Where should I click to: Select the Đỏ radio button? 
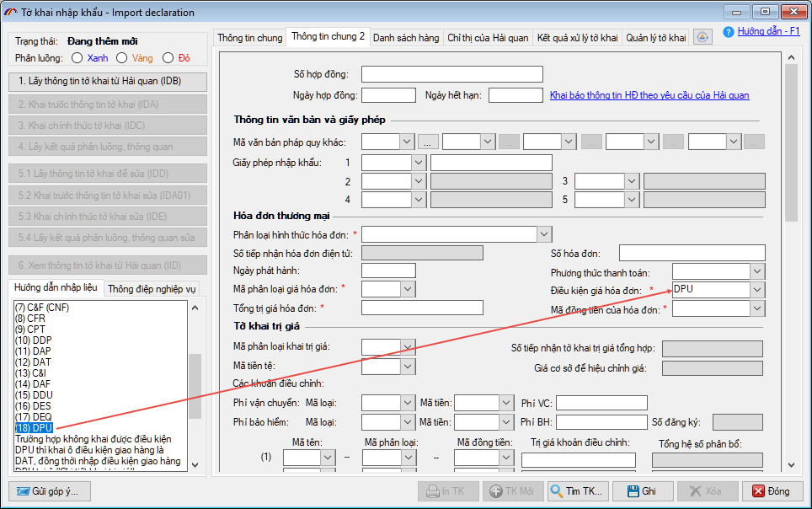point(168,58)
